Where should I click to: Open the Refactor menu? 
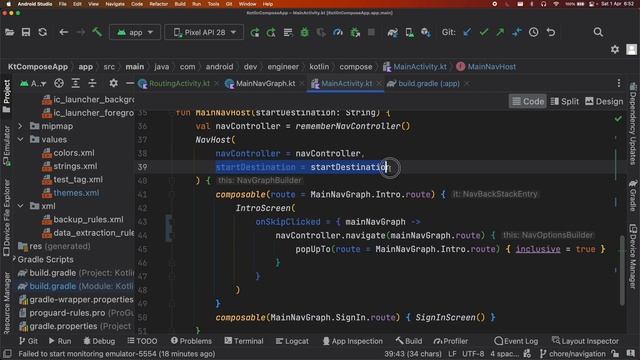pos(158,4)
